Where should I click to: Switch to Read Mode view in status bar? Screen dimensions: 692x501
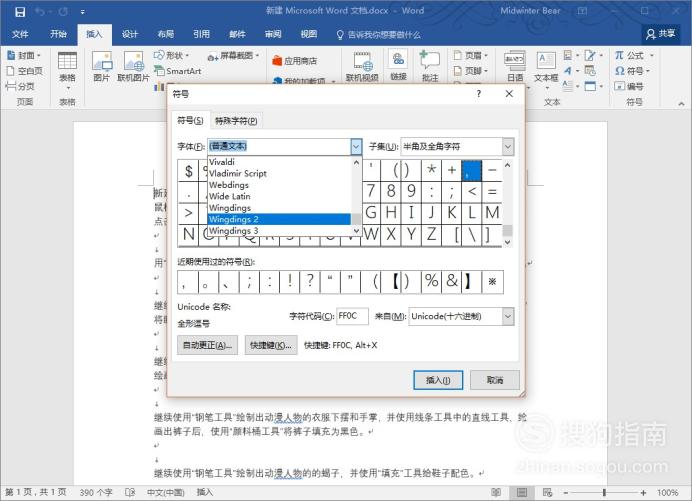tap(496, 492)
